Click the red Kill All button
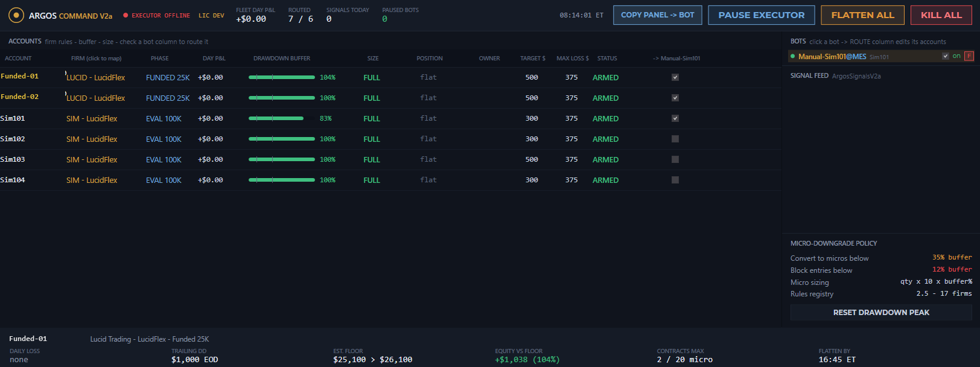Image resolution: width=980 pixels, height=367 pixels. tap(941, 15)
